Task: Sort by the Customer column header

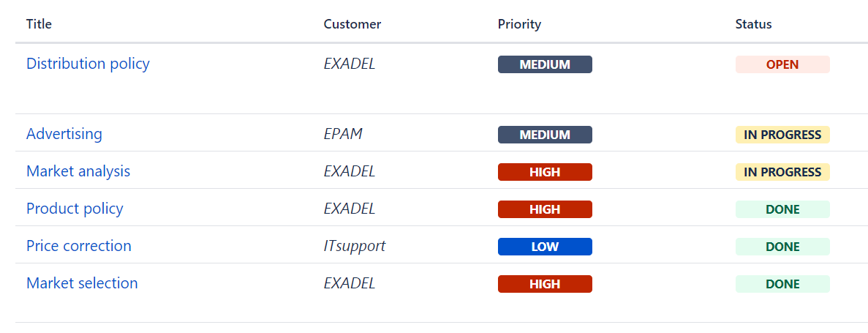Action: click(x=352, y=24)
